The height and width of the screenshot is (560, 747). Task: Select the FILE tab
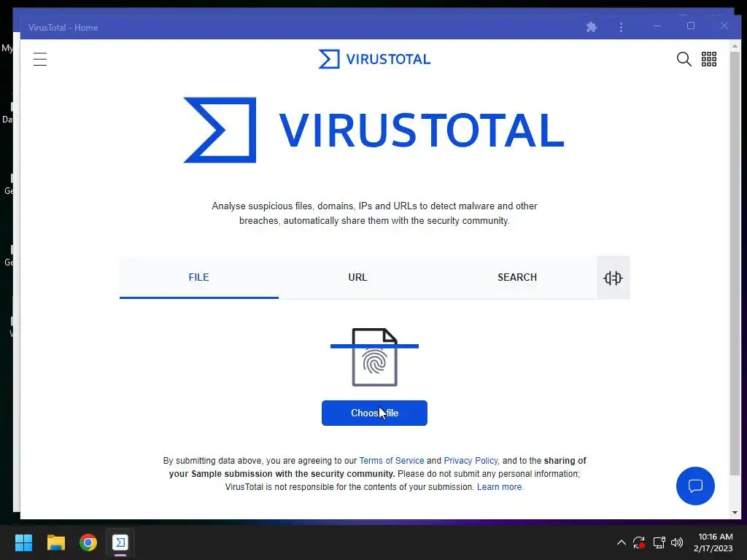(198, 277)
